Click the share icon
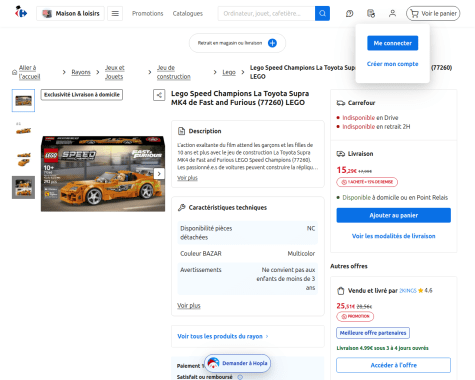This screenshot has width=475, height=380. pos(159,95)
